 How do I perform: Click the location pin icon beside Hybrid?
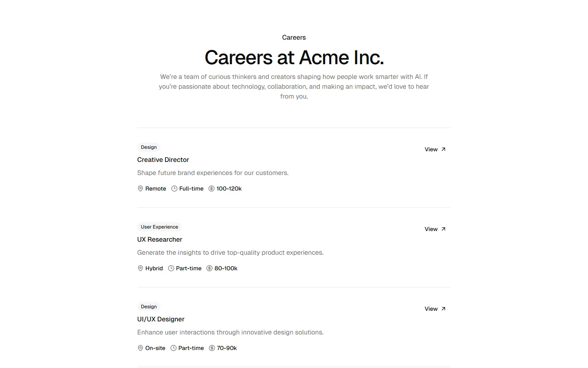click(x=140, y=268)
